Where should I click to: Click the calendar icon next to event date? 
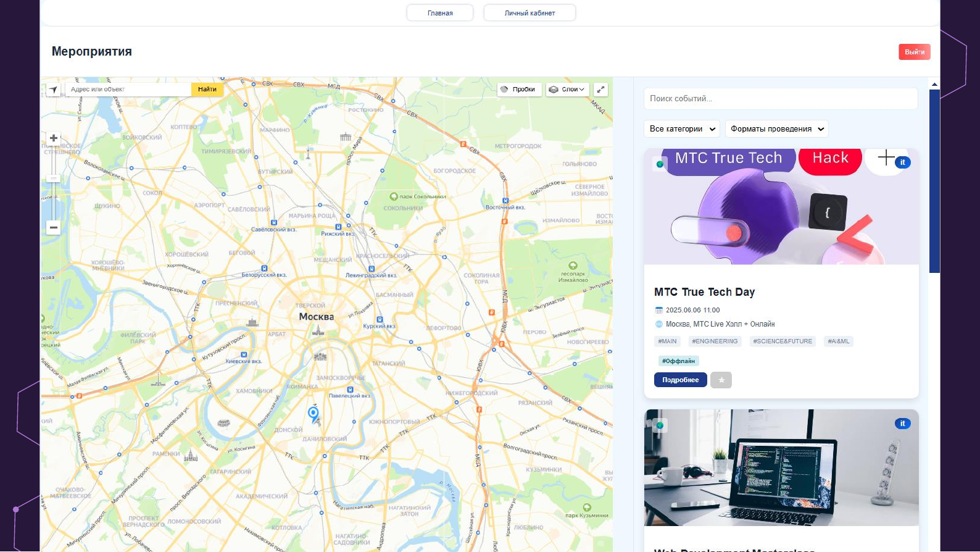(658, 311)
